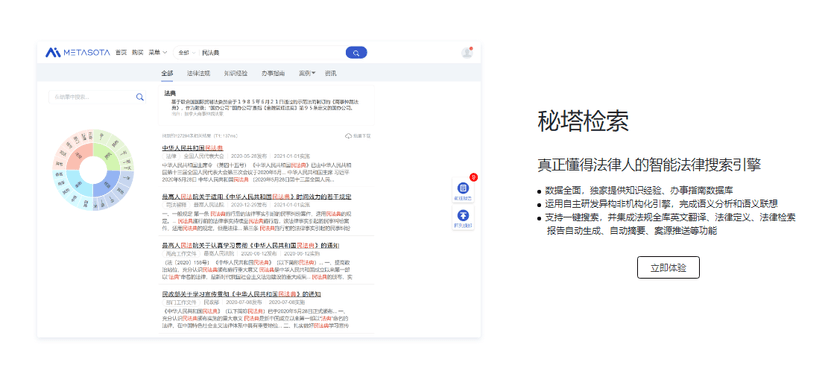This screenshot has width=828, height=382.
Task: Open the 全部 scope dropdown in search bar
Action: (186, 53)
